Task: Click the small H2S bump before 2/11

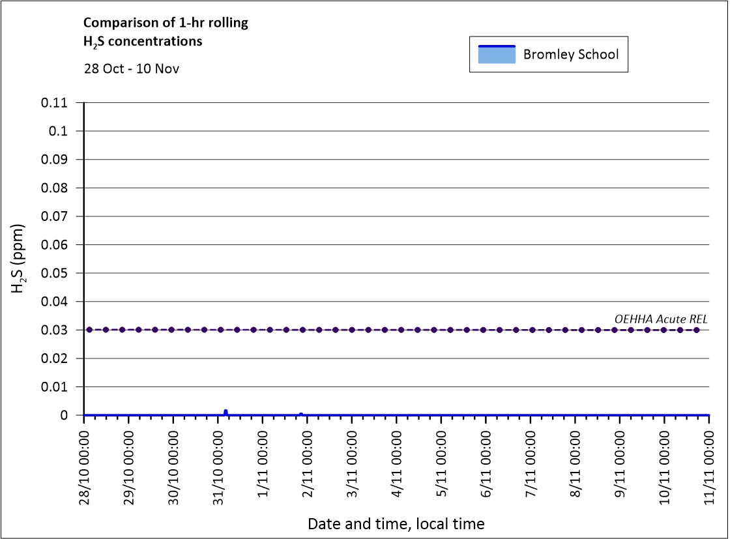Action: coord(301,414)
